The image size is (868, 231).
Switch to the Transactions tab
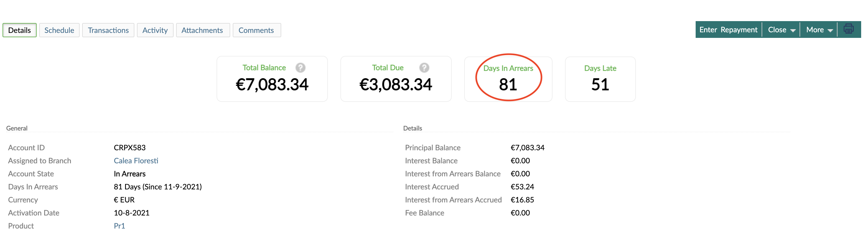coord(108,30)
